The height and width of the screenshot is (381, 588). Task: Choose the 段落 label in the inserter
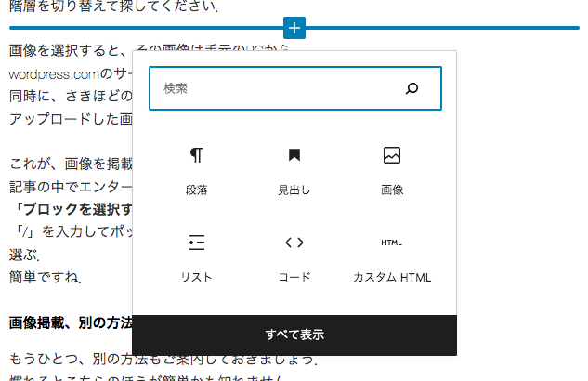197,190
